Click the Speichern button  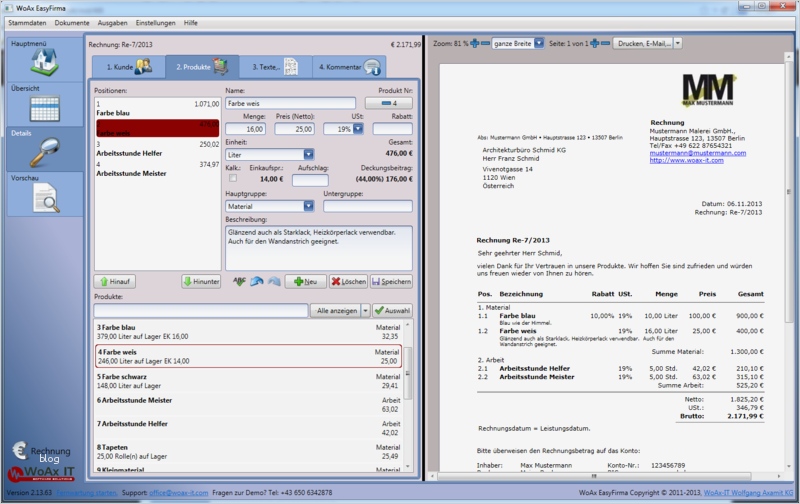(x=391, y=282)
